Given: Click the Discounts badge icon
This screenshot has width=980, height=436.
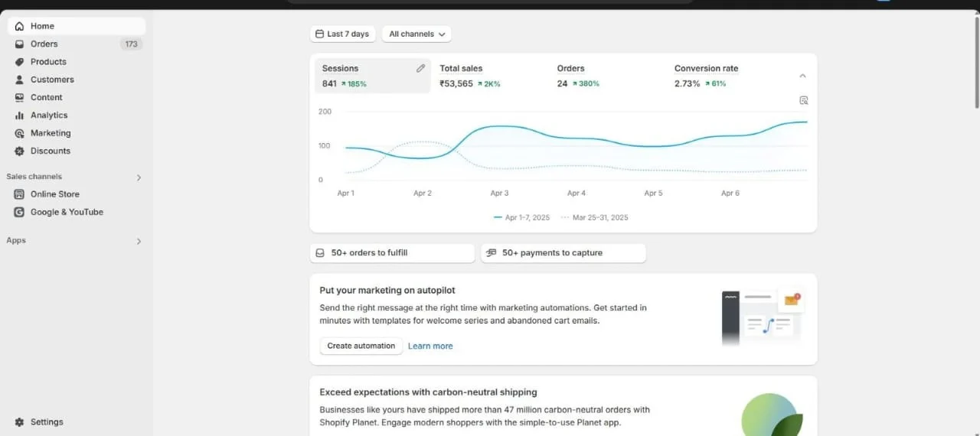Looking at the screenshot, I should [20, 151].
